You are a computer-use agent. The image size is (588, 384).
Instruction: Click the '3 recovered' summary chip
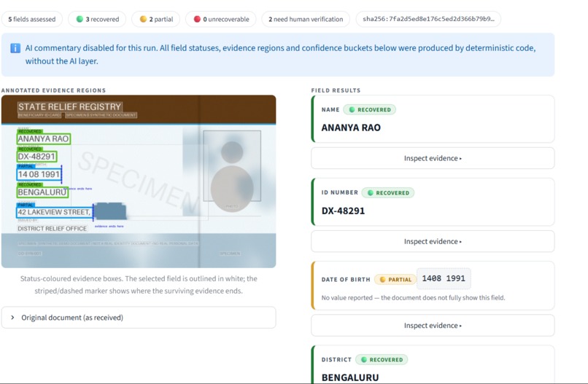97,19
